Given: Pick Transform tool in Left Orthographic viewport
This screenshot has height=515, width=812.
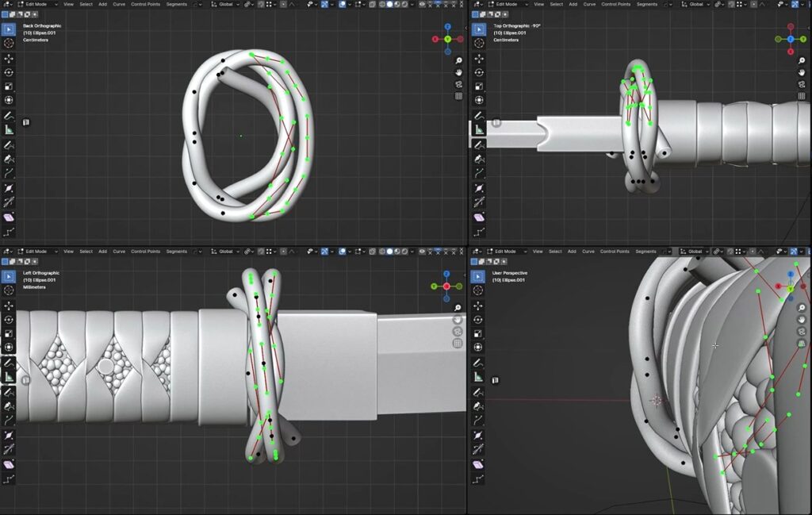Looking at the screenshot, I should (x=9, y=347).
